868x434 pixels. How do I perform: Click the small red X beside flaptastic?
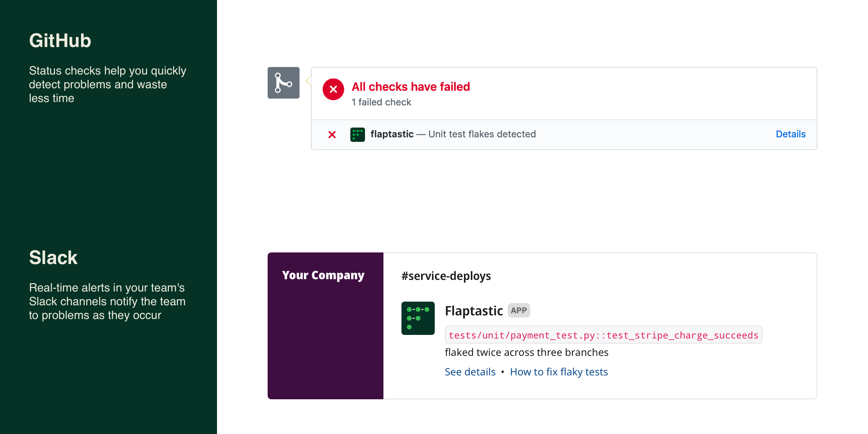tap(332, 135)
